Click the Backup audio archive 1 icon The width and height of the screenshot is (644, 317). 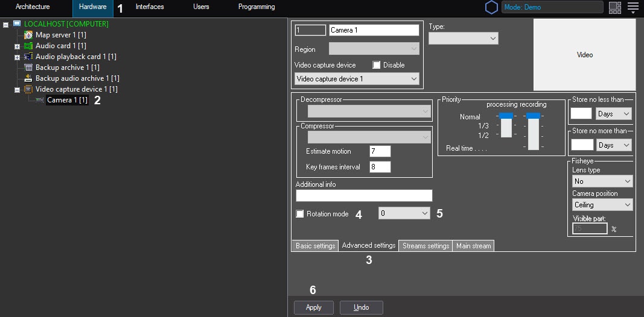[28, 78]
